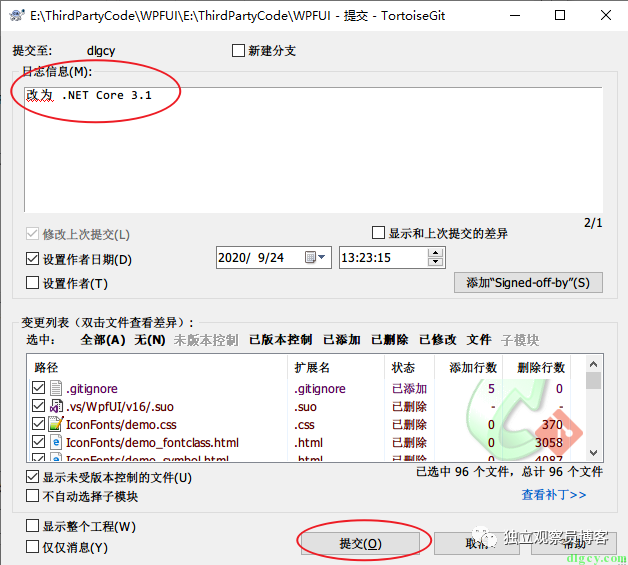Uncheck the IconFonts/demo.css row
The width and height of the screenshot is (628, 565).
(x=38, y=424)
